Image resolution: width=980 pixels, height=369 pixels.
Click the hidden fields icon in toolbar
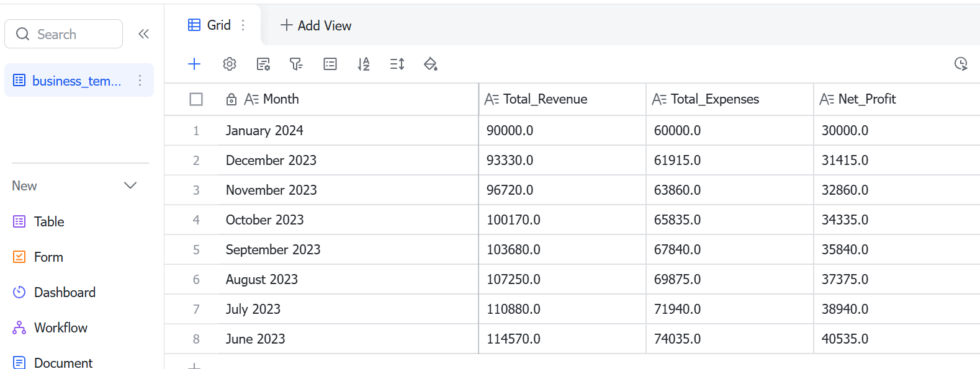tap(263, 64)
